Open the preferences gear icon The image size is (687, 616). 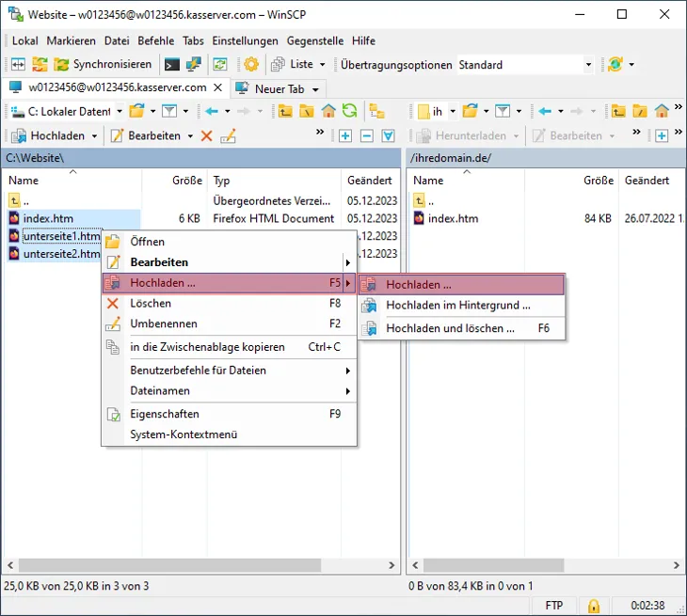point(251,64)
